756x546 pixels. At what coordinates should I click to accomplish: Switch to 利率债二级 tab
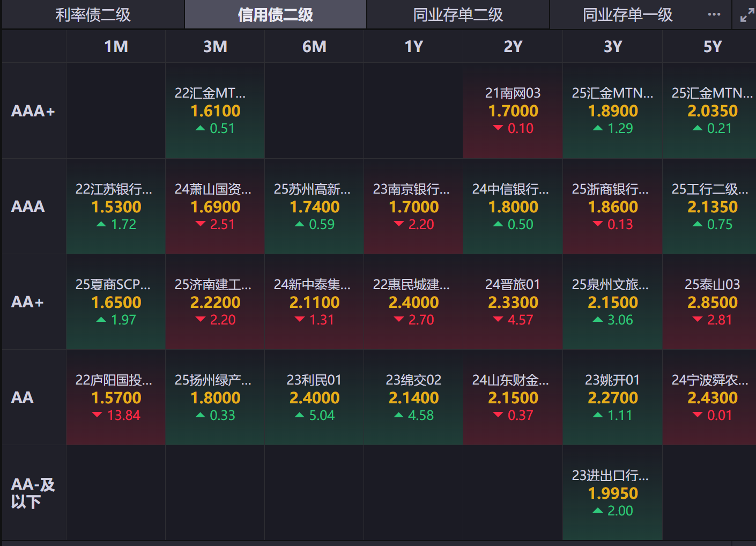(93, 15)
